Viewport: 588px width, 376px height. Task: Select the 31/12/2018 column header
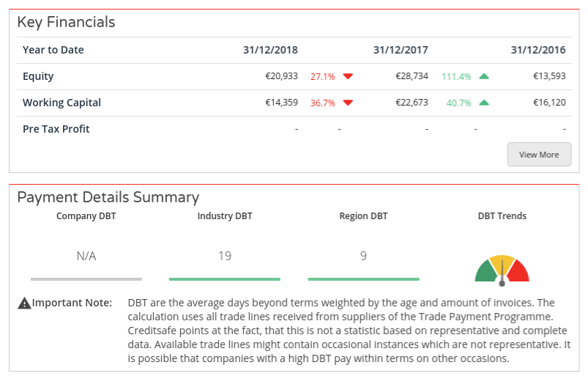click(270, 50)
